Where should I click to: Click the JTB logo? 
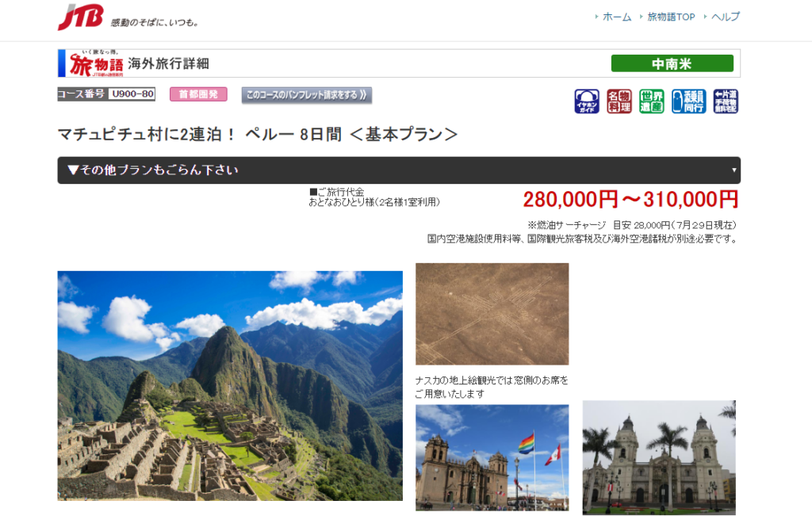click(x=80, y=17)
